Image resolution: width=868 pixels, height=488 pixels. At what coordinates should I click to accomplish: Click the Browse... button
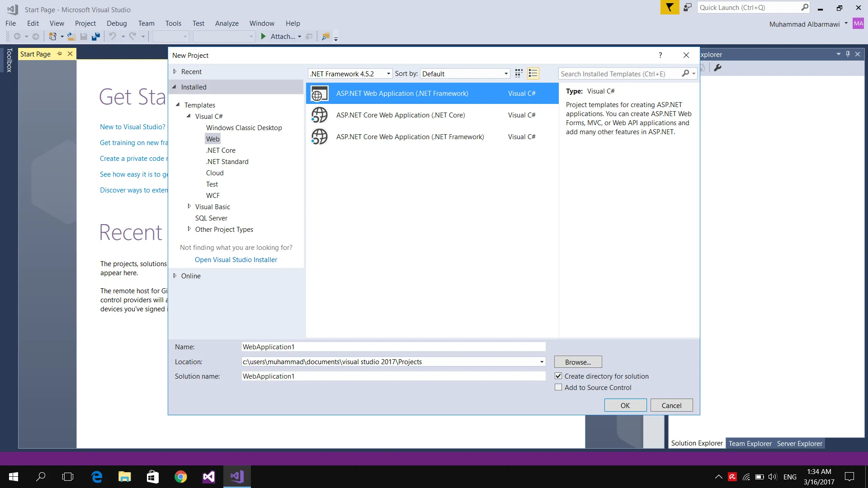(578, 362)
